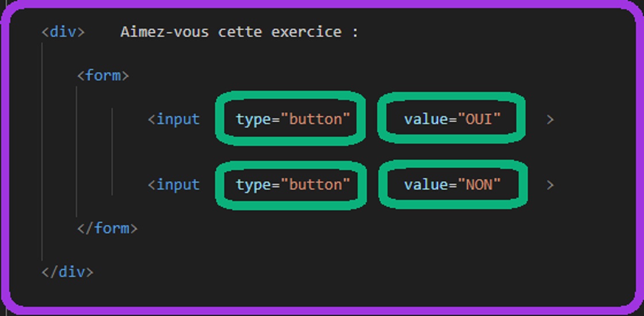Screen dimensions: 644x316
Task: Click the value attribute name before "OUI"
Action: [425, 119]
